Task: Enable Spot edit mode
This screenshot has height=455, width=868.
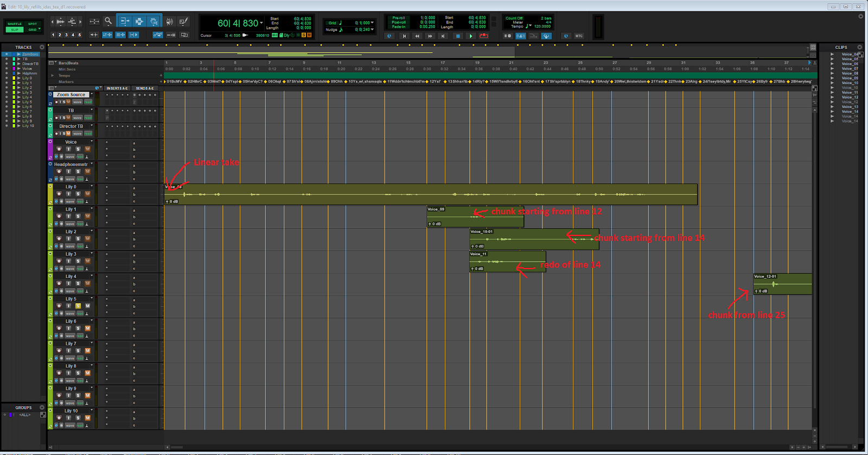Action: point(33,24)
